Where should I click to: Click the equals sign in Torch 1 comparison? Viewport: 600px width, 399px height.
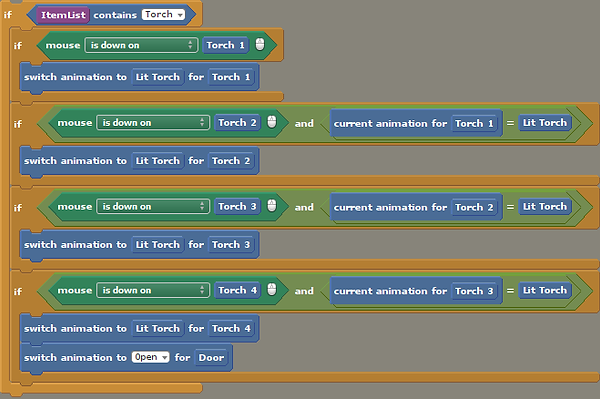tap(510, 123)
